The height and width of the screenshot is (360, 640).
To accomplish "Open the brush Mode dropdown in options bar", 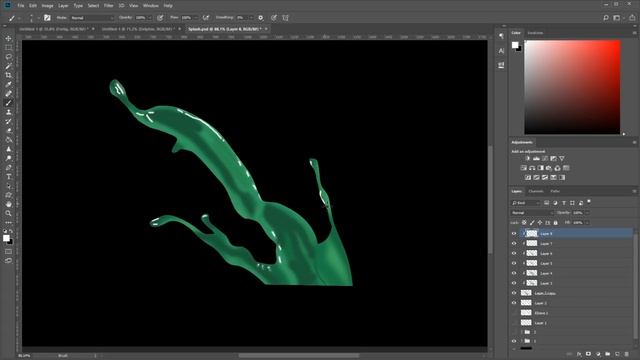I will pyautogui.click(x=92, y=18).
